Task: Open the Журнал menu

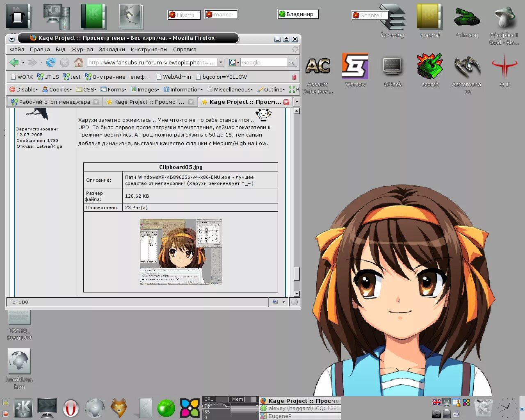Action: 82,49
